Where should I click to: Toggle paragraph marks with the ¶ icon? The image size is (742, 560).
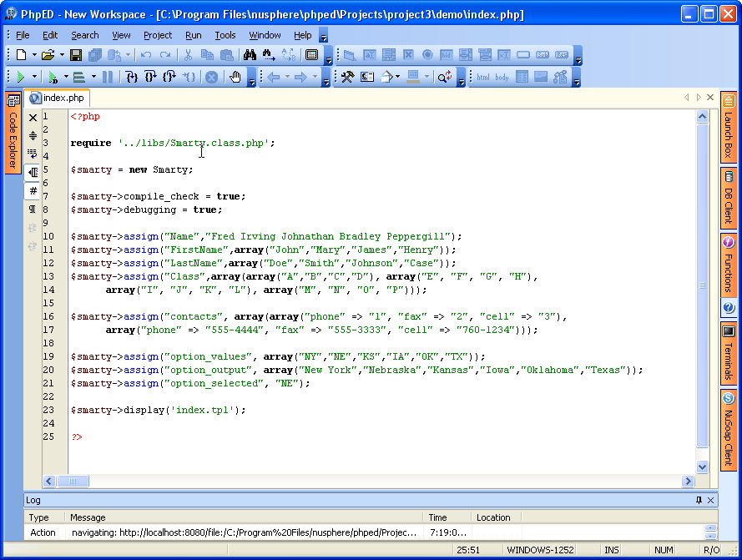[32, 209]
